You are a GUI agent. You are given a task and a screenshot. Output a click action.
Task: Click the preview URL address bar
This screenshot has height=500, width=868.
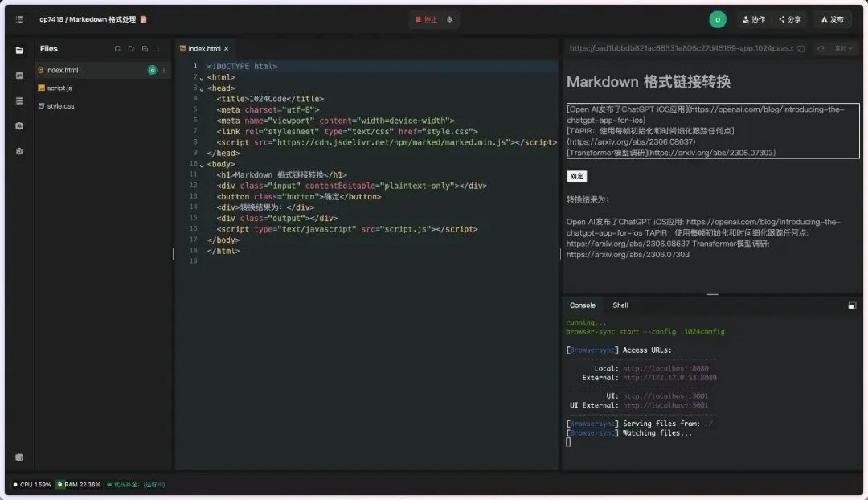[x=681, y=48]
